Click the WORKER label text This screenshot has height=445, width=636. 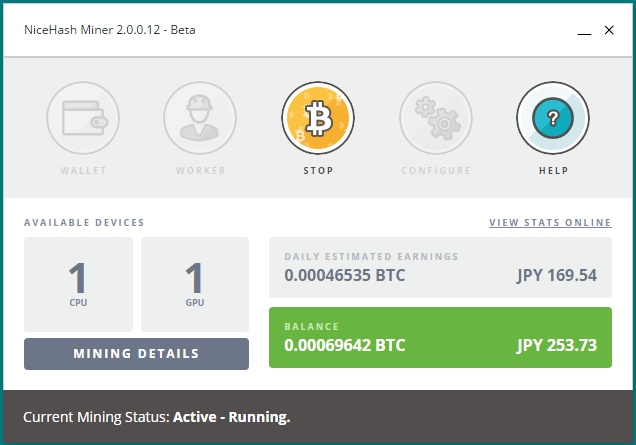(200, 171)
